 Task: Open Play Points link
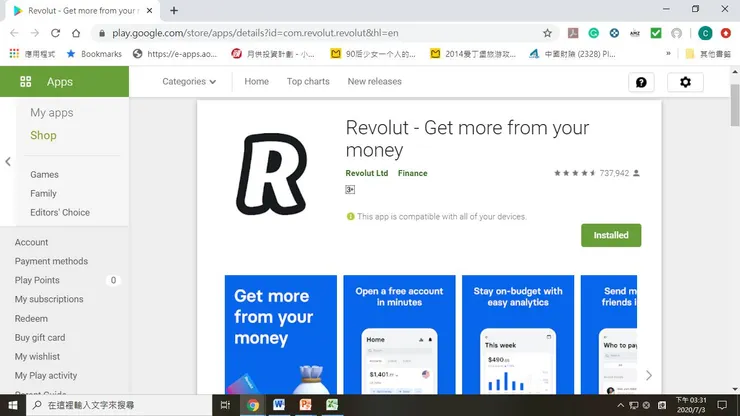click(37, 280)
